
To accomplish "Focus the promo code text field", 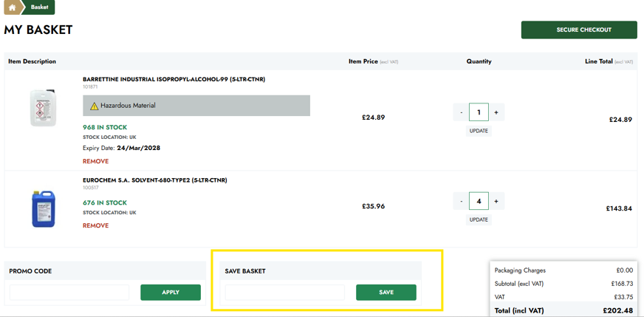I will coord(69,293).
